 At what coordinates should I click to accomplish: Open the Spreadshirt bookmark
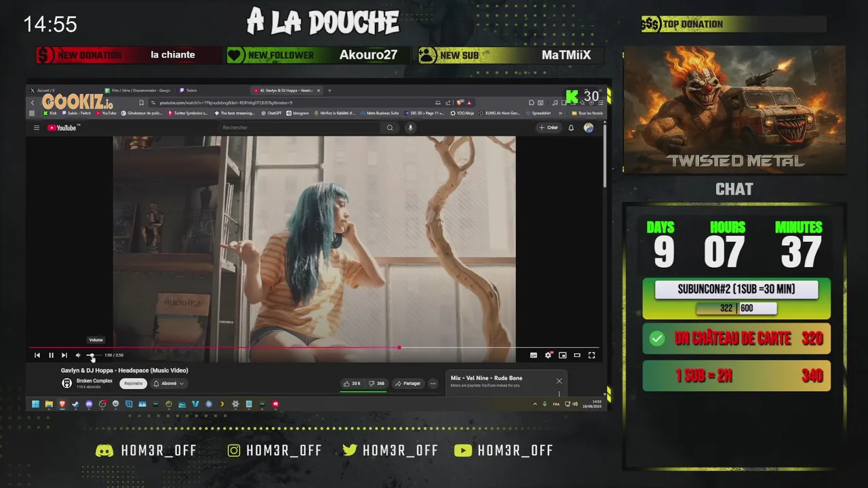(x=538, y=113)
